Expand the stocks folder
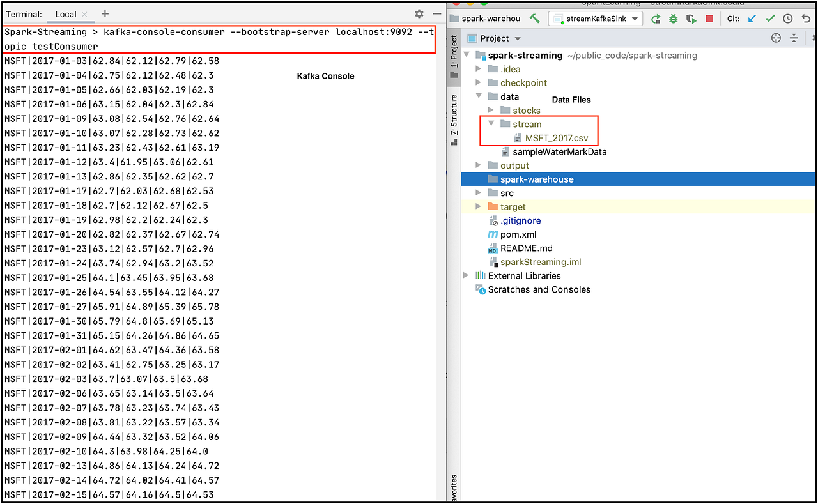 click(491, 110)
